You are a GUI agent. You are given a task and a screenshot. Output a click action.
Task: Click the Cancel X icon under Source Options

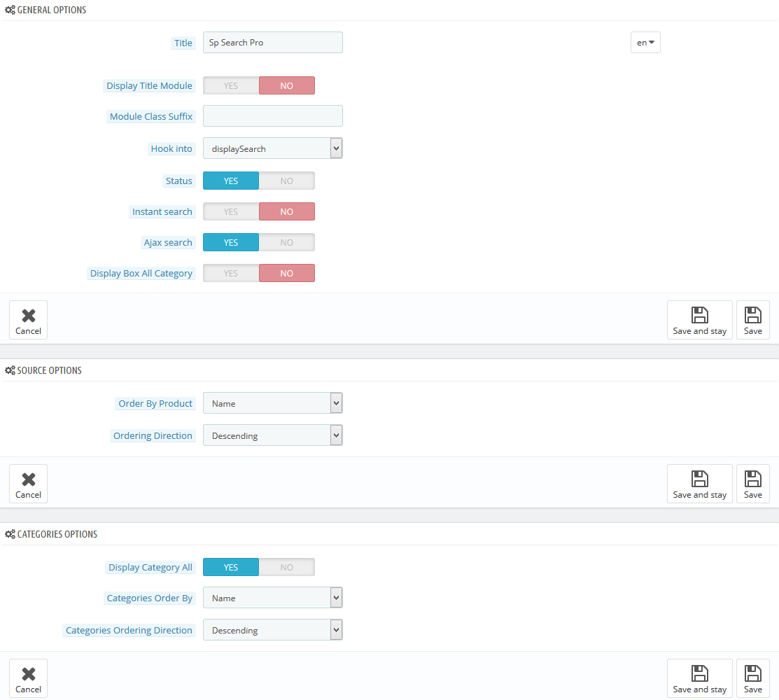click(28, 479)
